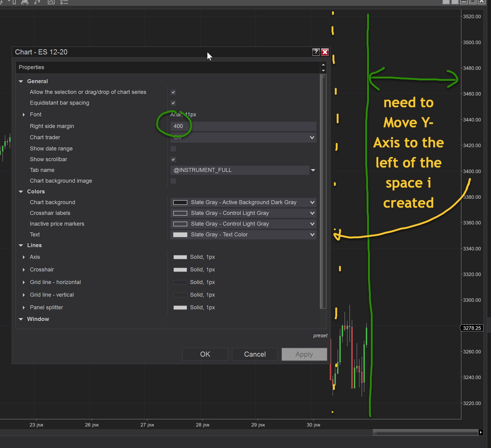Click the first link button in window corner
The image size is (491, 448).
click(x=446, y=2)
